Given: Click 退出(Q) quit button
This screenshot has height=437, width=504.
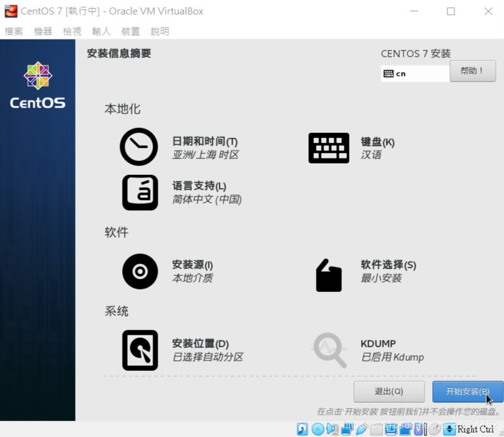Looking at the screenshot, I should pyautogui.click(x=389, y=392).
